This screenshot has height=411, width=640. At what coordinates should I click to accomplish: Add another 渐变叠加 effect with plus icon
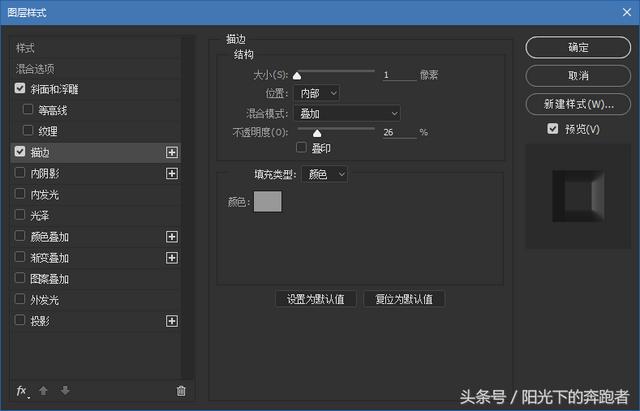(172, 258)
